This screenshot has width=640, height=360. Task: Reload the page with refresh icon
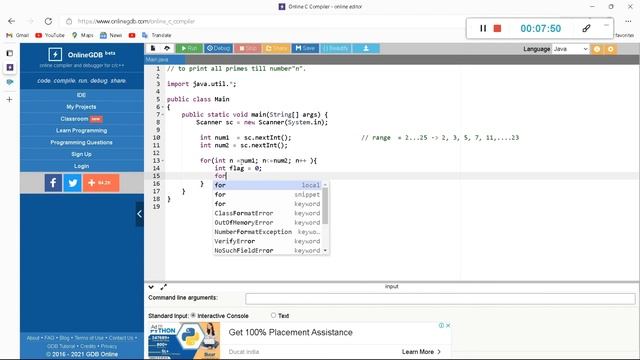click(x=48, y=21)
